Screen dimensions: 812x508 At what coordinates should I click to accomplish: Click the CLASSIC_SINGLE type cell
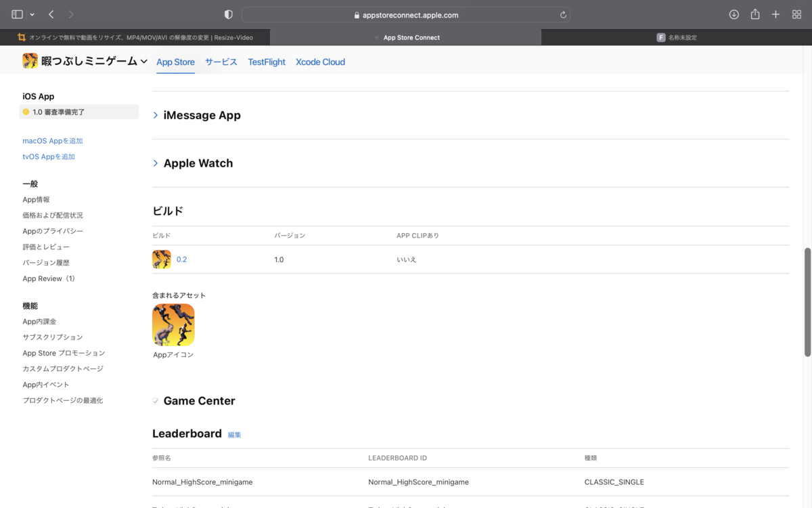[x=614, y=482]
